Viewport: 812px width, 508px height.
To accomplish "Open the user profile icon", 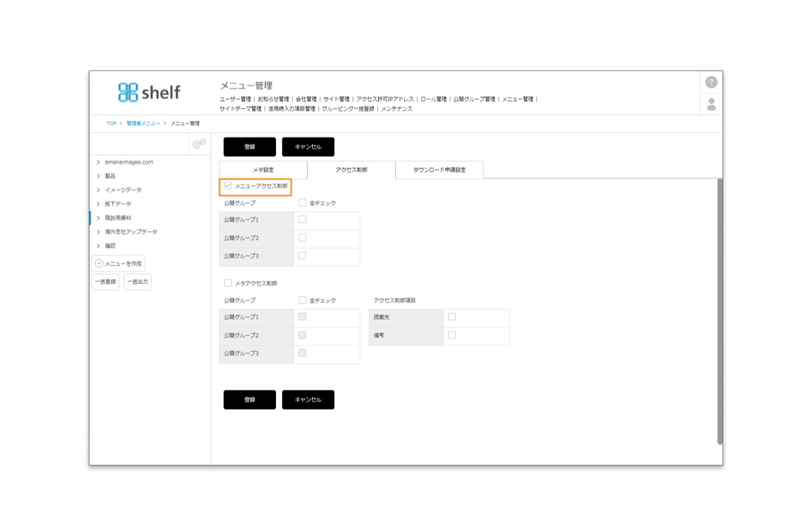I will [x=711, y=104].
